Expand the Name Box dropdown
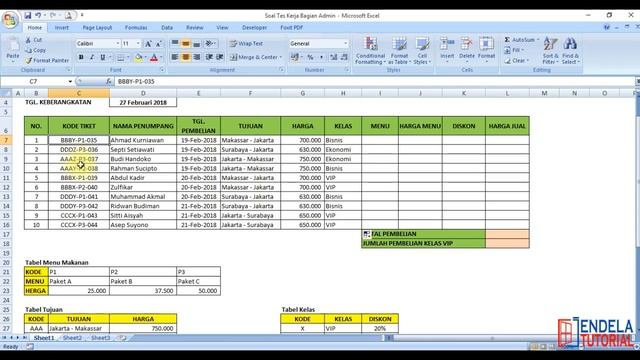 70,82
